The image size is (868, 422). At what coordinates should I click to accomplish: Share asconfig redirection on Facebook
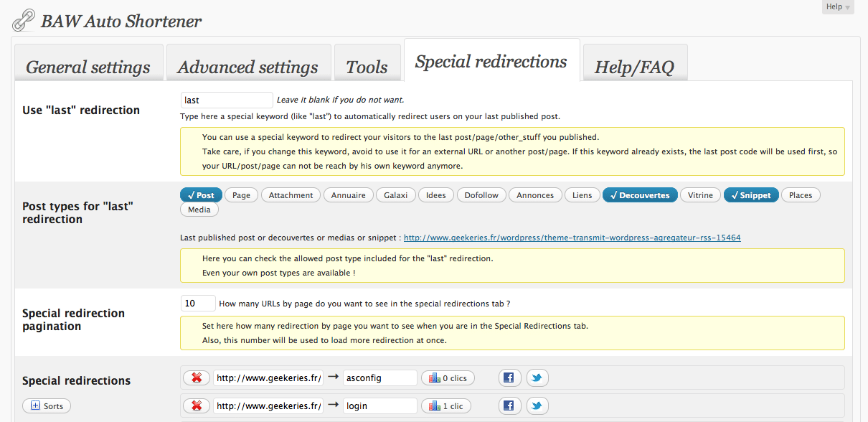(x=509, y=378)
